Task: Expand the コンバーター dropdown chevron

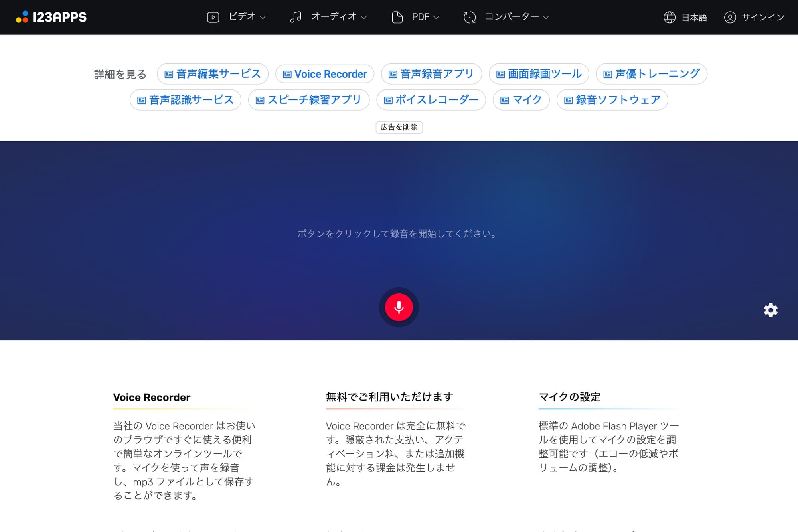Action: point(546,18)
